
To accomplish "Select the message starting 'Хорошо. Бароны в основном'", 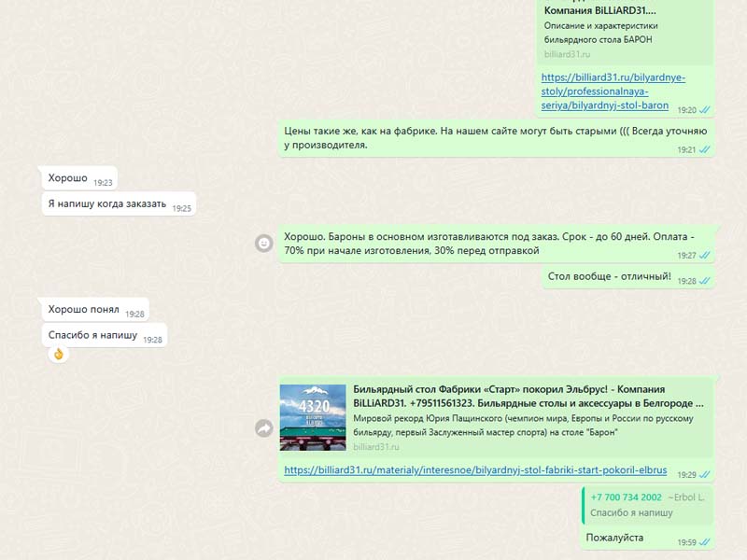I will pyautogui.click(x=496, y=244).
